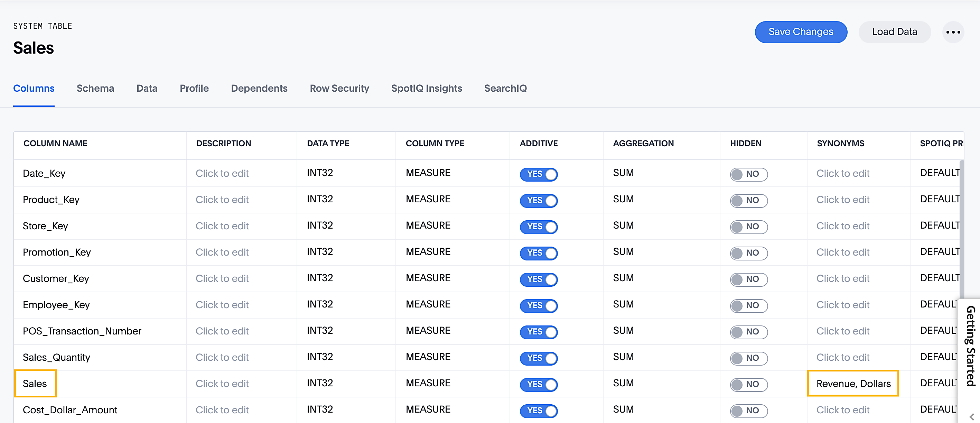Disable the additive toggle for Date_Key
This screenshot has height=423, width=980.
click(538, 174)
